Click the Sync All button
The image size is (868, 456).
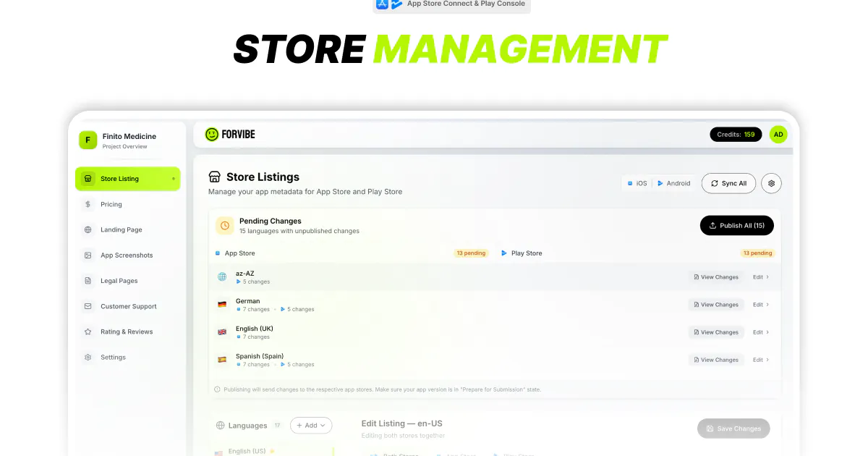tap(728, 183)
